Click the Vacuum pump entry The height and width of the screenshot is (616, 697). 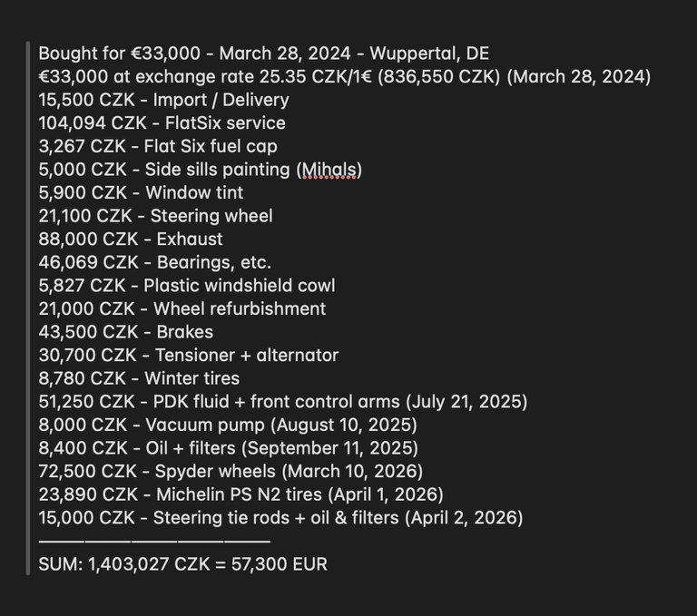click(227, 425)
